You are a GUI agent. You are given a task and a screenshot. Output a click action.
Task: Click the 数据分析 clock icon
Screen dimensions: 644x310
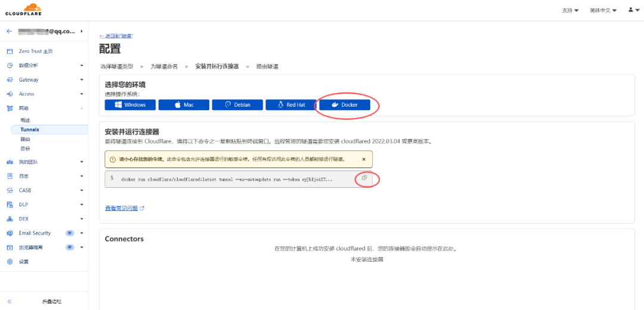(10, 66)
